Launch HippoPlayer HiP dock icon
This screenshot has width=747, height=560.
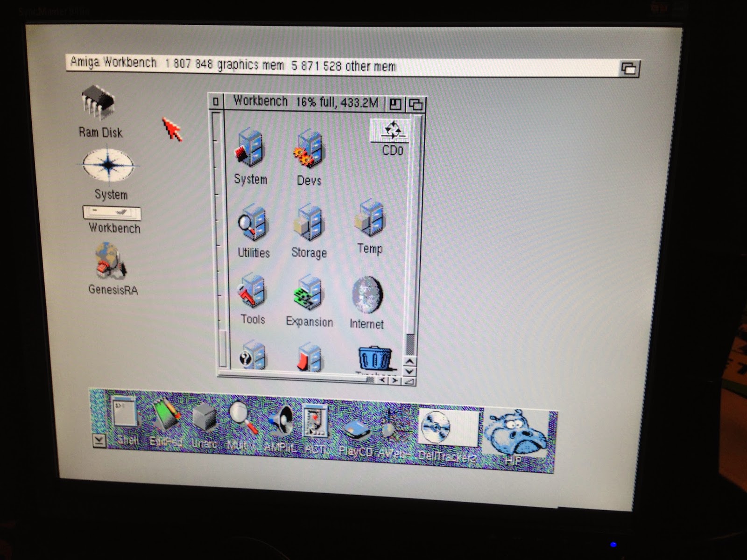(x=514, y=434)
